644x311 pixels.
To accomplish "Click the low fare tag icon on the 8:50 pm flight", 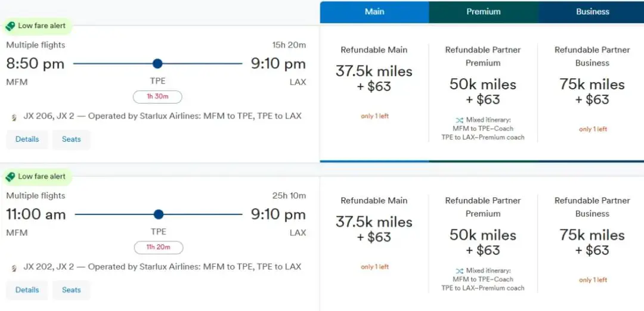I will pos(10,26).
